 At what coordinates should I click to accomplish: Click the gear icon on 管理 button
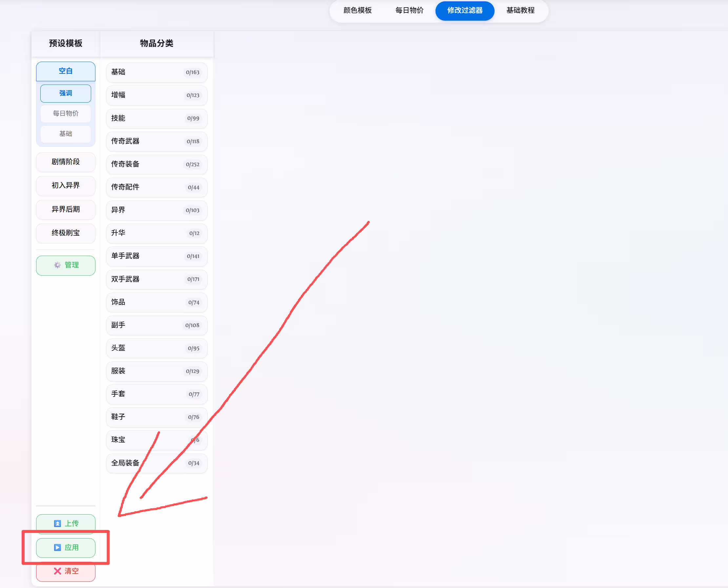click(x=57, y=265)
